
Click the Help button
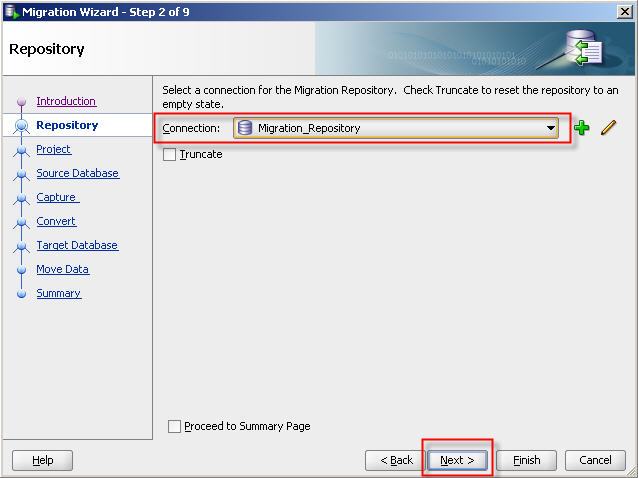[x=42, y=460]
